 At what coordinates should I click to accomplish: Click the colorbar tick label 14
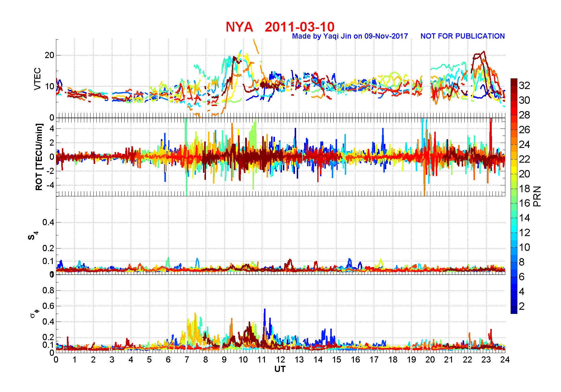click(524, 218)
